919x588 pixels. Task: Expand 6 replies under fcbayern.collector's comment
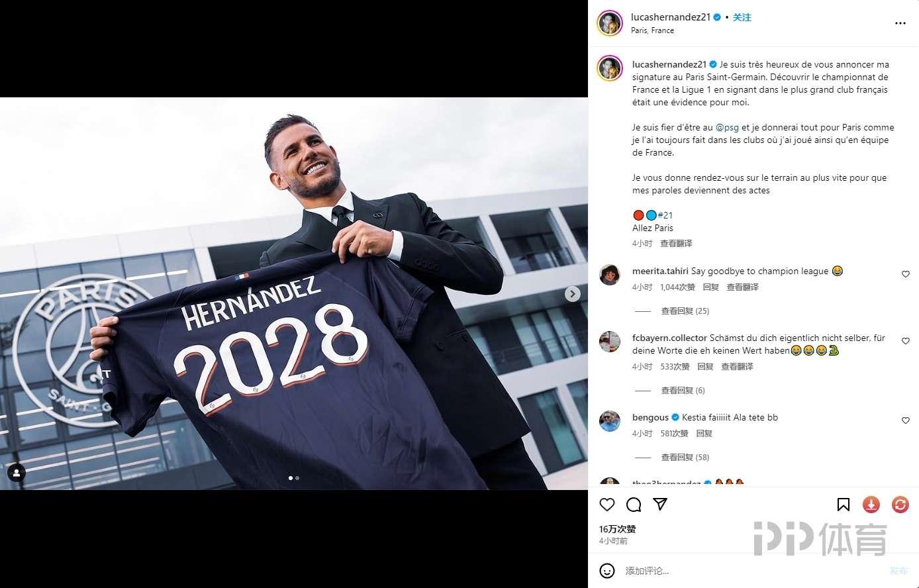pos(683,391)
